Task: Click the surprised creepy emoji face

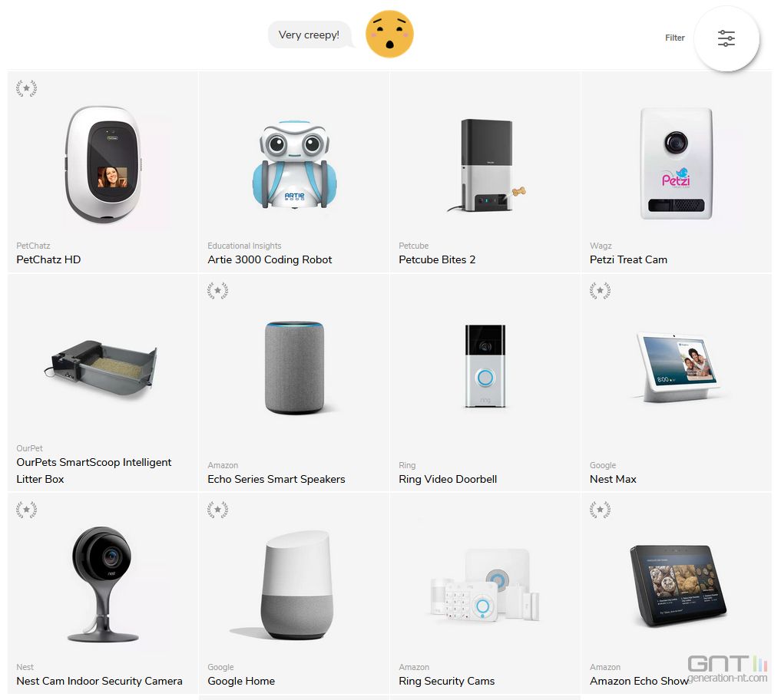Action: pyautogui.click(x=389, y=35)
